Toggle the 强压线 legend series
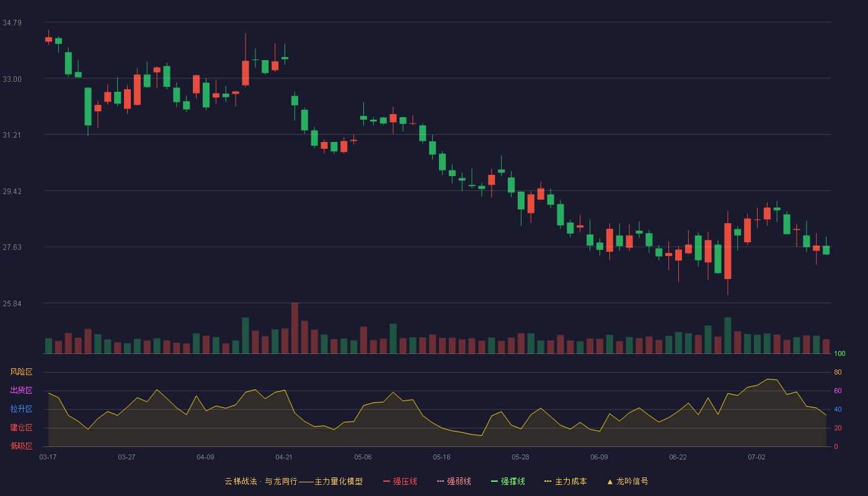The width and height of the screenshot is (868, 496). tap(401, 481)
